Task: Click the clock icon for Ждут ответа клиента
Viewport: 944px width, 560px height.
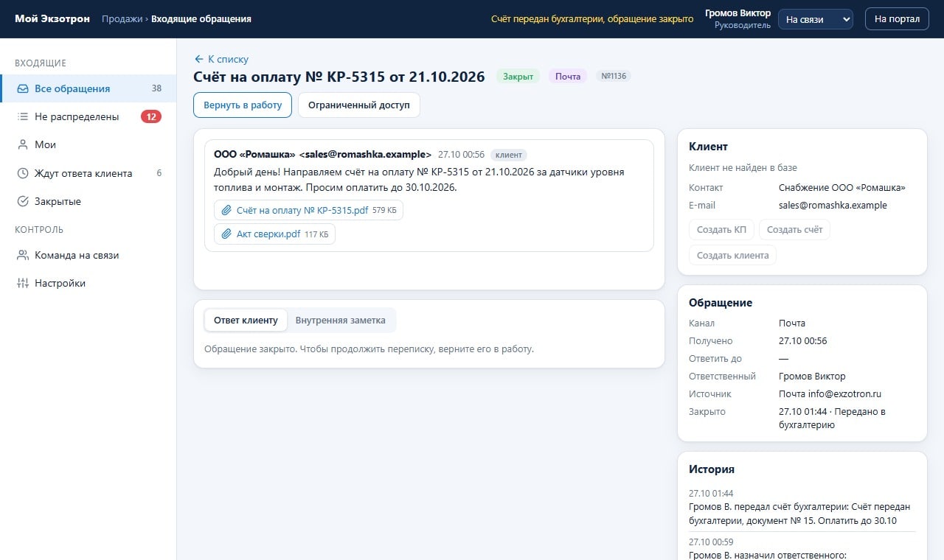Action: 23,173
